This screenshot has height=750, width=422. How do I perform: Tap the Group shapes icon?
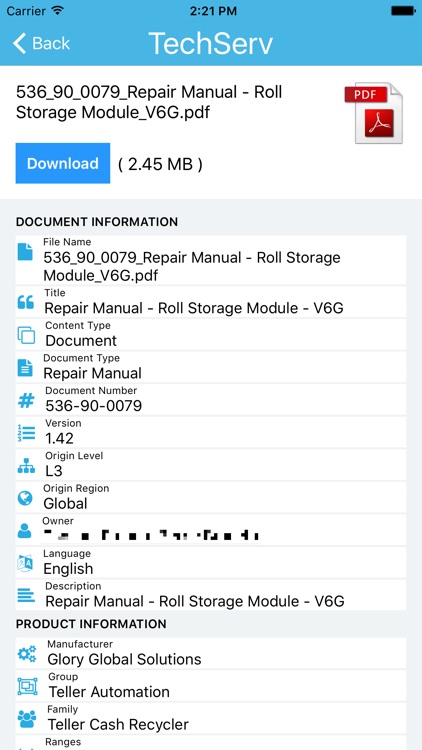click(x=27, y=686)
